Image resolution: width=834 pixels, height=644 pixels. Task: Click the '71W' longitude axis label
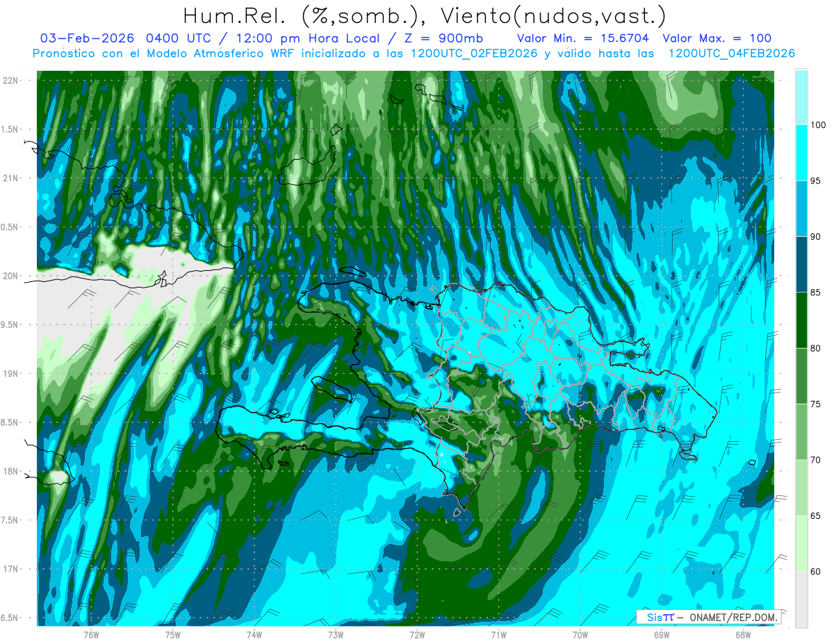(x=498, y=634)
